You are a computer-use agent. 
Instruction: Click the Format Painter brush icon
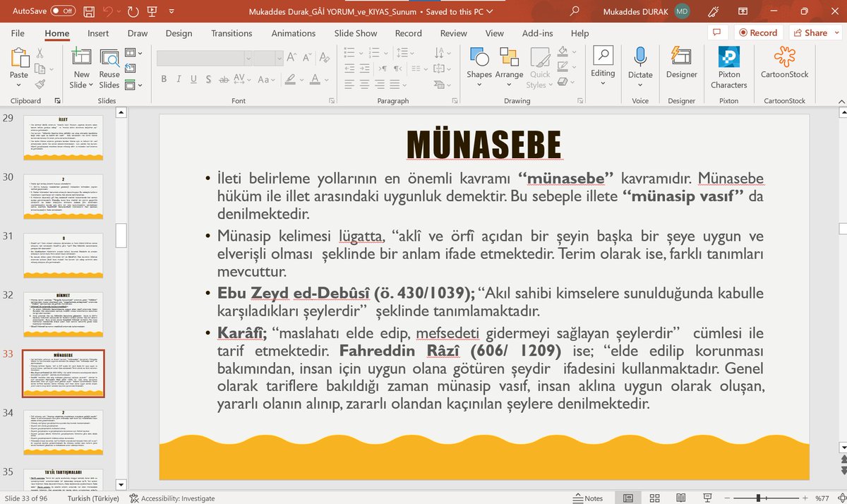tap(40, 84)
